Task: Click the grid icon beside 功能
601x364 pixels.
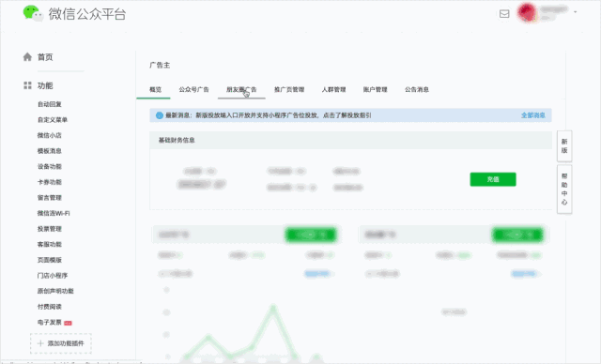Action: point(27,85)
